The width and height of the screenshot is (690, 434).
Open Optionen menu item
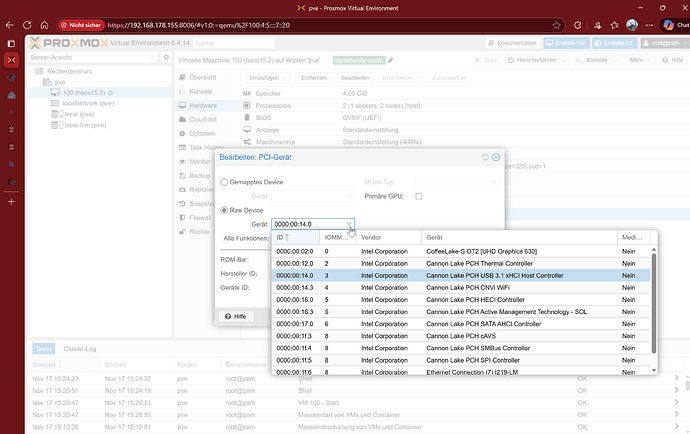coord(202,133)
